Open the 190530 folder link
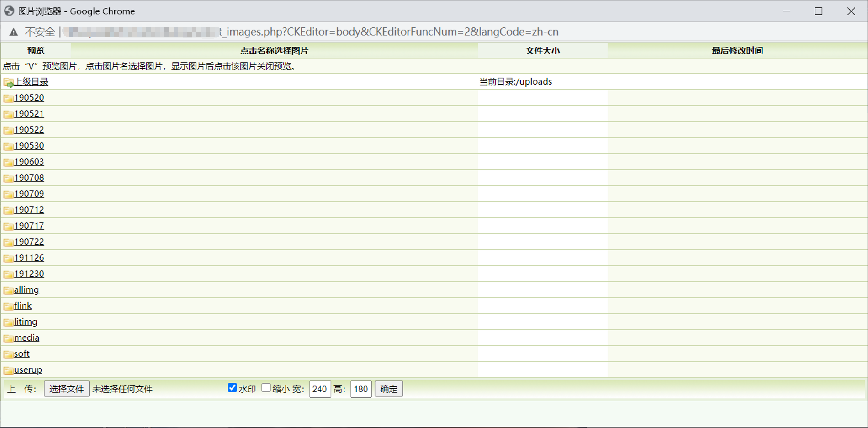The image size is (868, 428). coord(29,145)
